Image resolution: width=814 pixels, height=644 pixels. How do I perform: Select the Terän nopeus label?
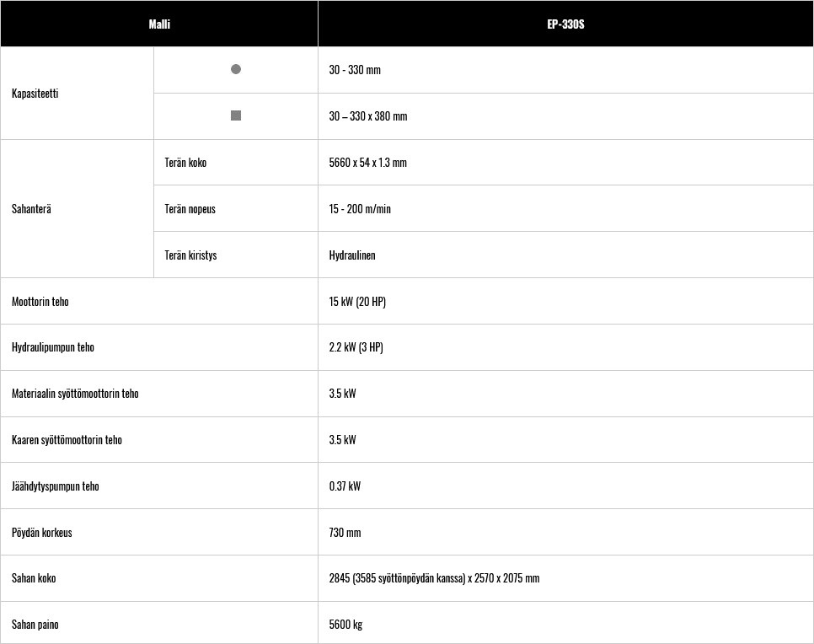click(190, 209)
